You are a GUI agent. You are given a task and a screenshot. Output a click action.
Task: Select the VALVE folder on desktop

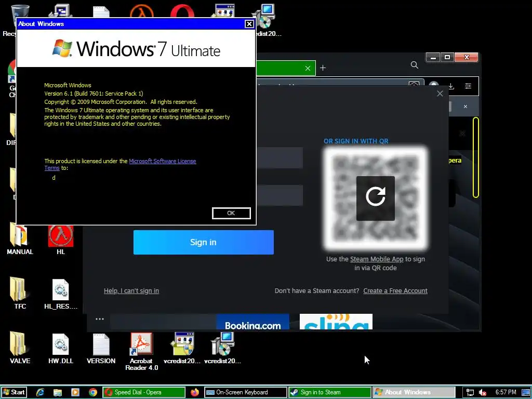point(20,349)
